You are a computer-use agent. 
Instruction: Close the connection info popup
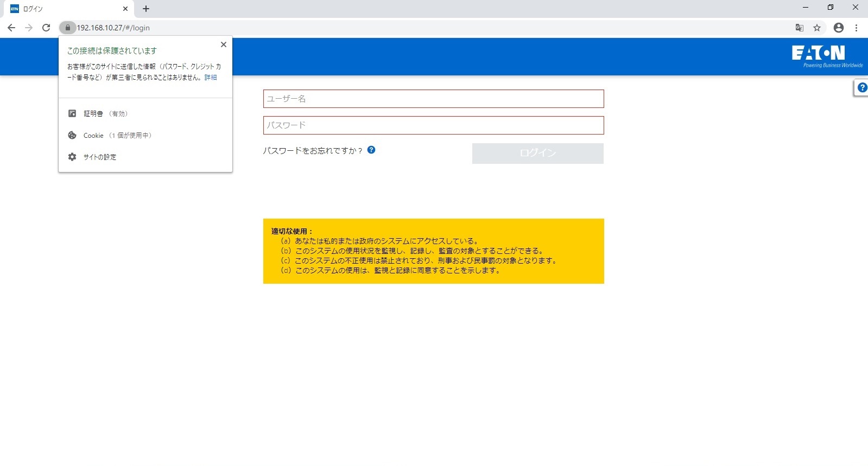[224, 44]
